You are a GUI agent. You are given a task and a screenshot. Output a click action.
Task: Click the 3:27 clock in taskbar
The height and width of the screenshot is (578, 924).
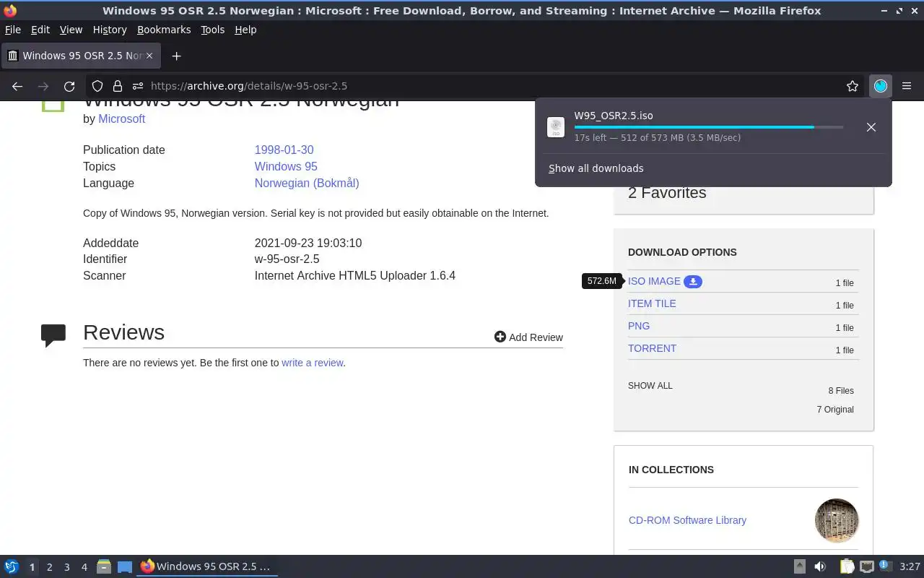(910, 567)
